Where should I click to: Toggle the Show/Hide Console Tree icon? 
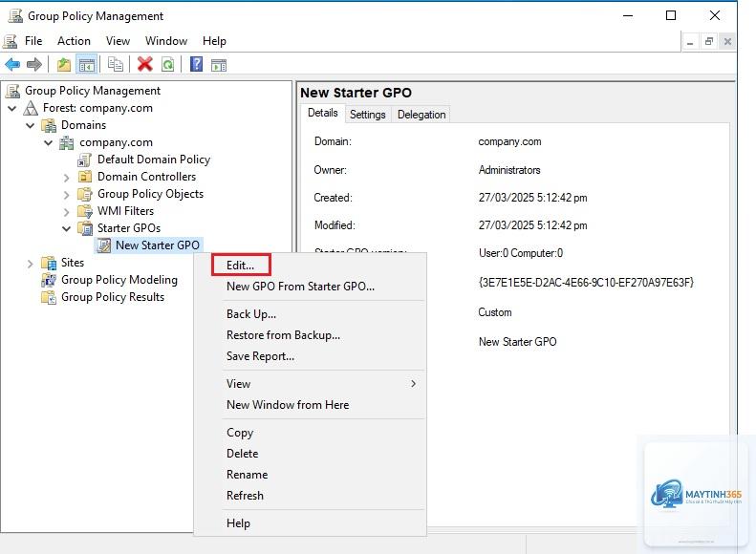click(x=87, y=64)
